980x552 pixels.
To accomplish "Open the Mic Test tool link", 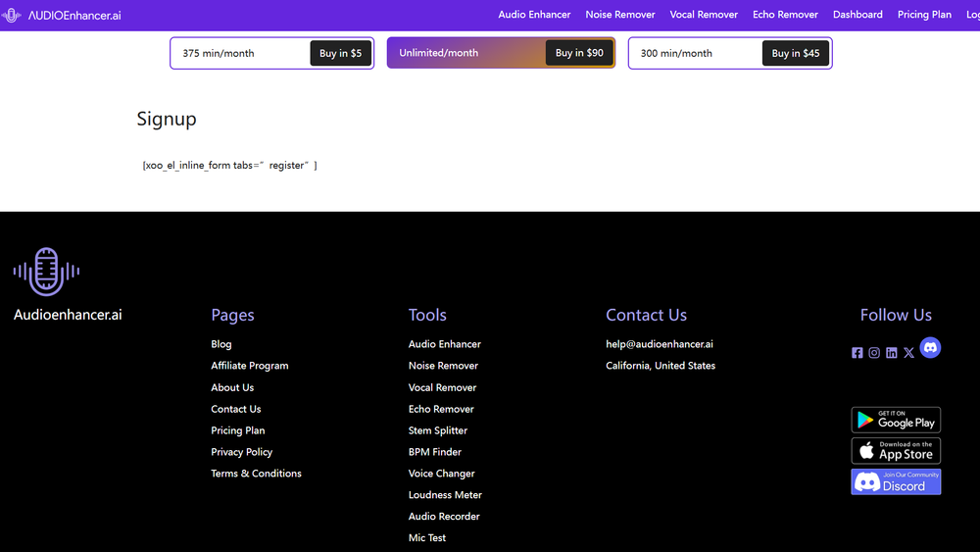I will point(427,537).
